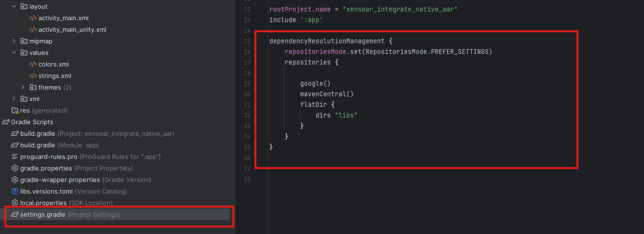Click the proguard-rules.pro file icon
The height and width of the screenshot is (234, 644).
tap(15, 156)
